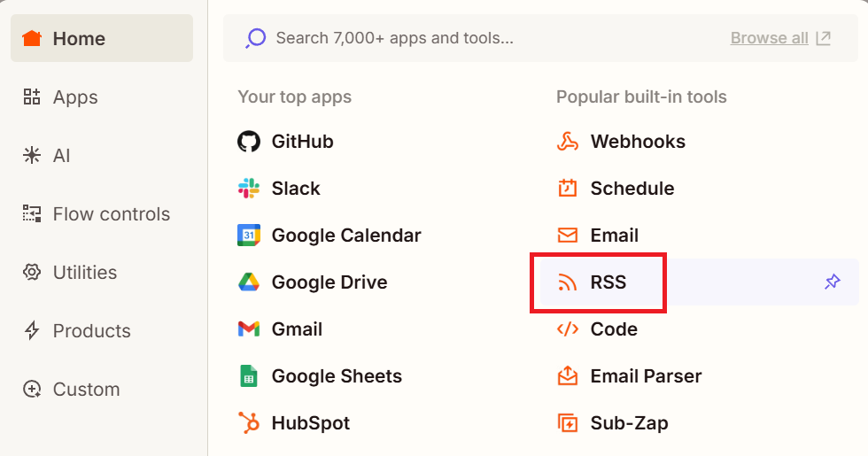Click the Flow controls icon
Screen dimensions: 868x456
pos(32,213)
